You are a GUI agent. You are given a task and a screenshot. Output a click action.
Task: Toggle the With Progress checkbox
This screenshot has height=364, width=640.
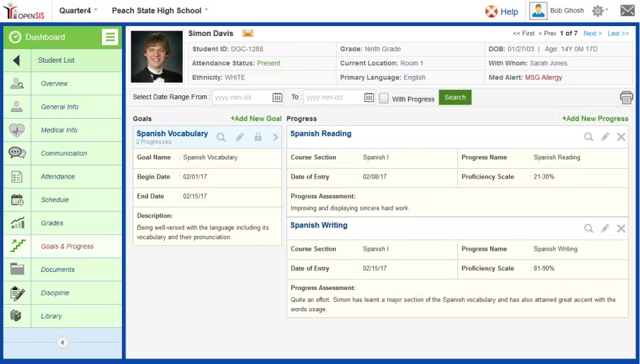(384, 98)
